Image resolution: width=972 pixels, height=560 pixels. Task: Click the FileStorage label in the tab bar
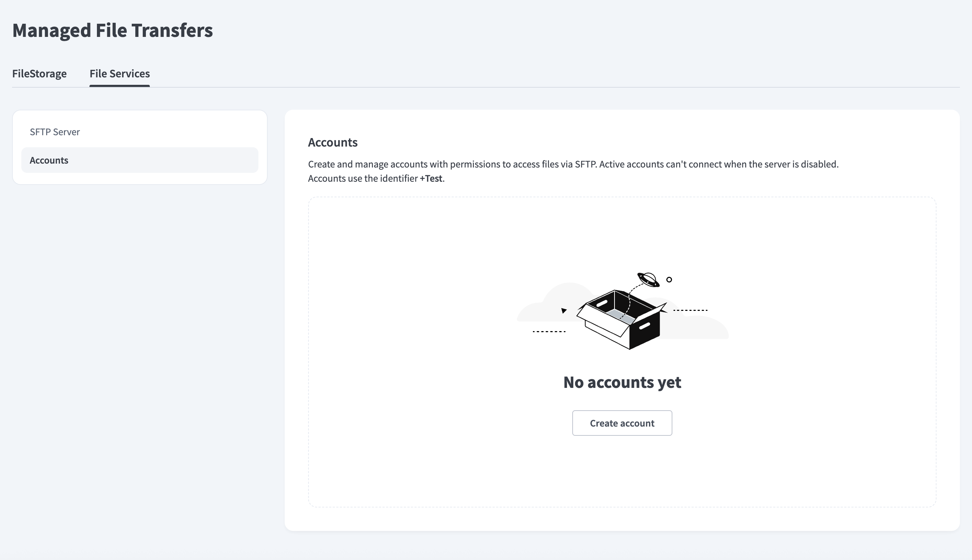coord(40,73)
